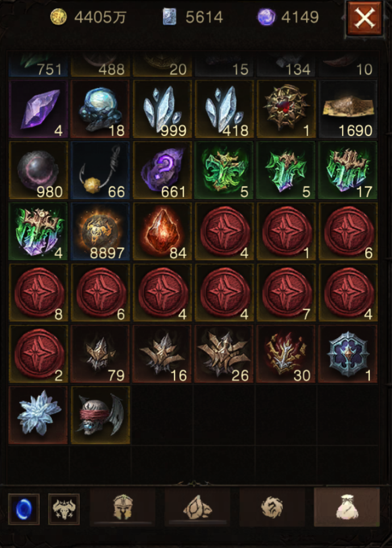This screenshot has width=392, height=548.
Task: Select the purple crystal item with count 4
Action: pyautogui.click(x=39, y=109)
